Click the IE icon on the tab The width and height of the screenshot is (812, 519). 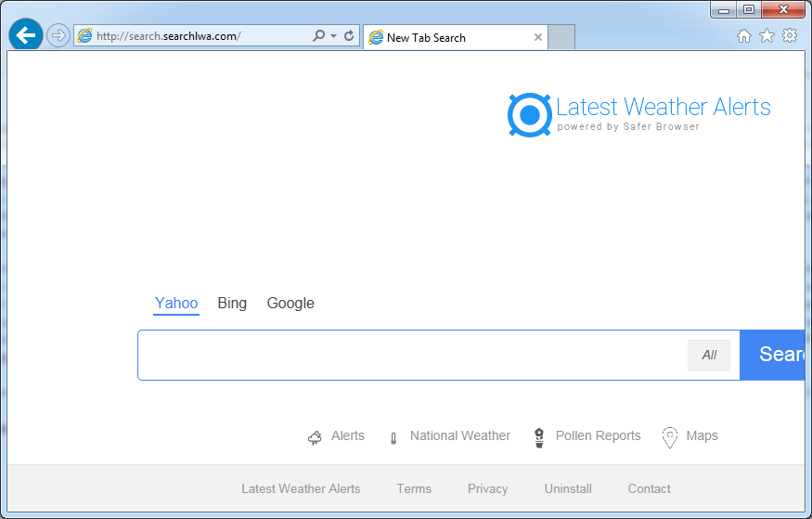[376, 37]
